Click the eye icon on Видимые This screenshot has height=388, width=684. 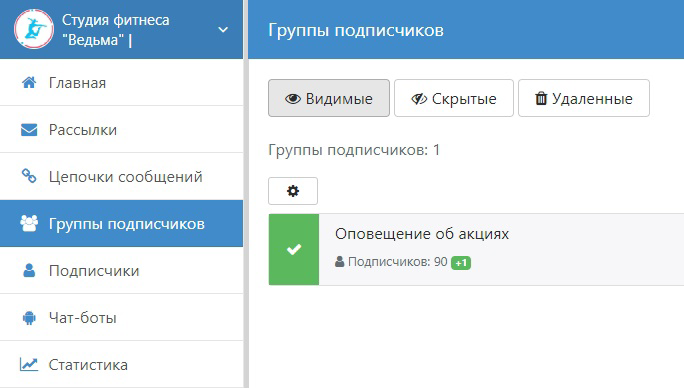[x=293, y=99]
